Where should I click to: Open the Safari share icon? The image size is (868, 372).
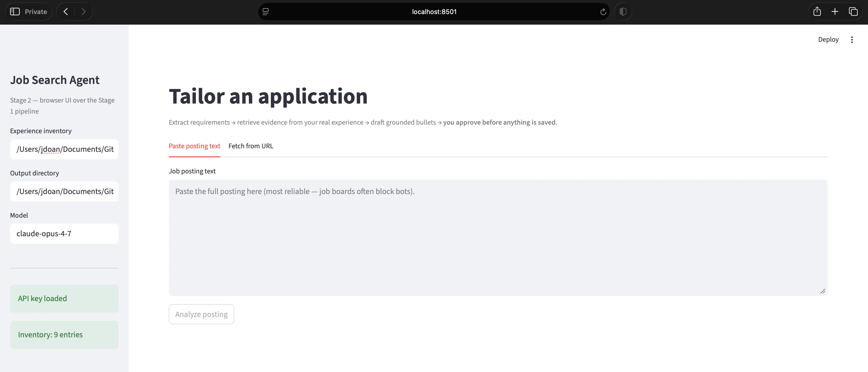(817, 12)
